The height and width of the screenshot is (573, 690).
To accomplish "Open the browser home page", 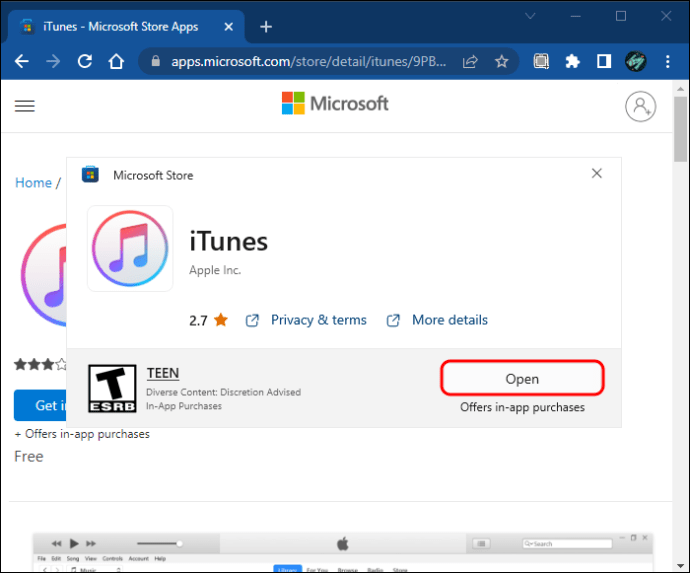I will point(116,61).
